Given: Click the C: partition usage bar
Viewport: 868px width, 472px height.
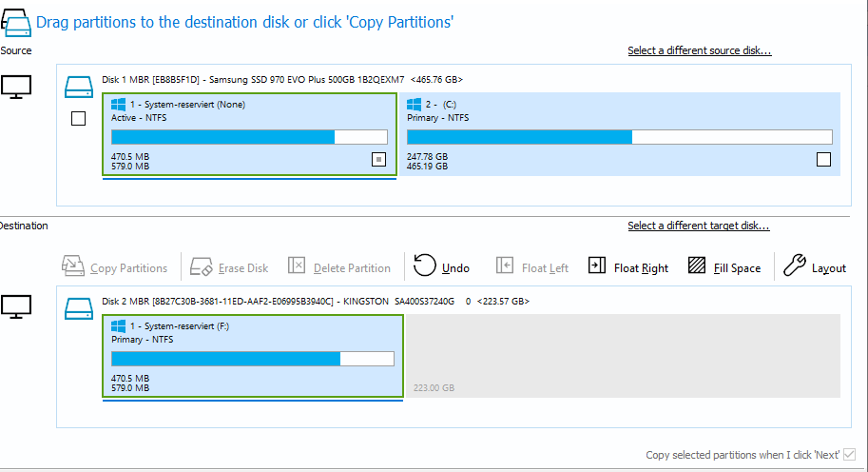Looking at the screenshot, I should click(619, 137).
